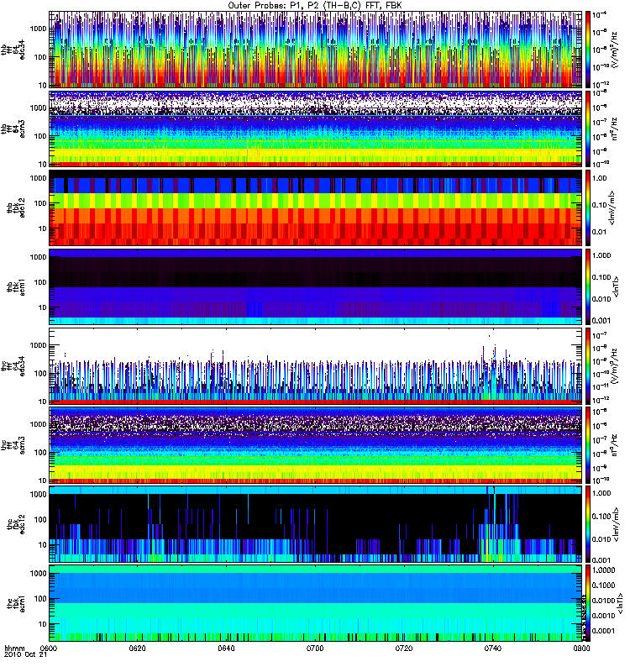Click the thc edc12 panel's color bar
The height and width of the screenshot is (672, 630).
588,524
